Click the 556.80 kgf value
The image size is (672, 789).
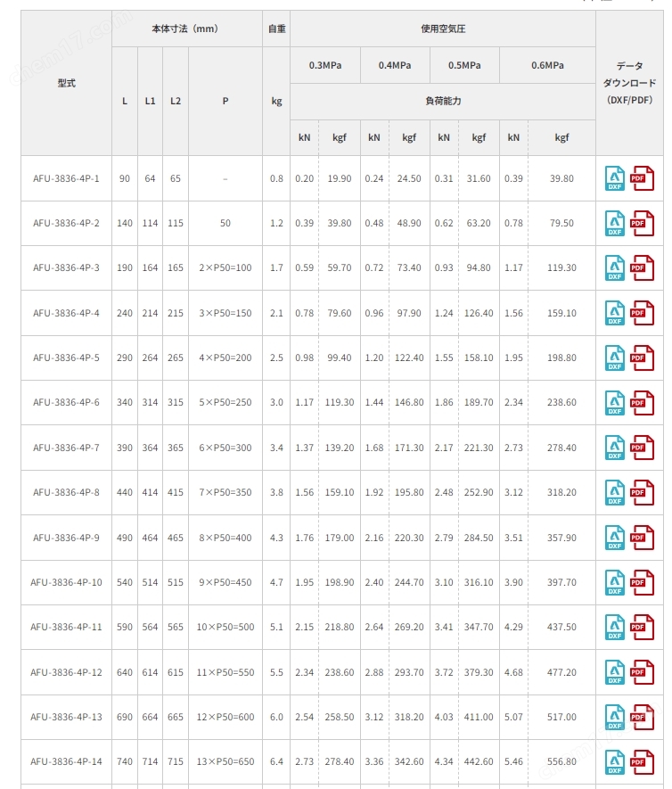561,762
